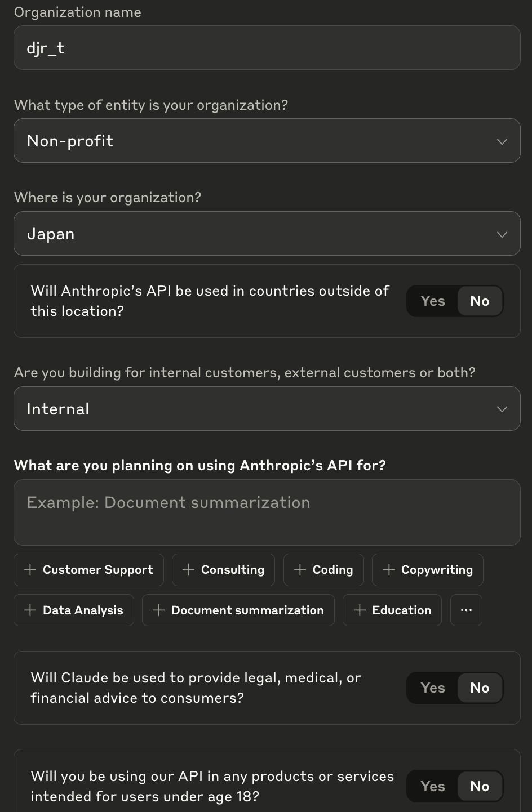Add the Copywriting use case label
The height and width of the screenshot is (812, 532).
[x=437, y=570]
